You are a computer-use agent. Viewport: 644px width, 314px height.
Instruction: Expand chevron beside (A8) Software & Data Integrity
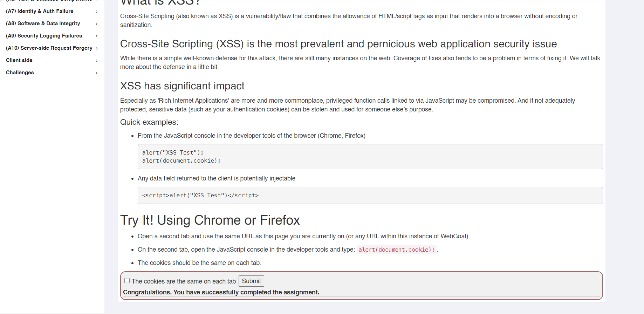click(96, 24)
